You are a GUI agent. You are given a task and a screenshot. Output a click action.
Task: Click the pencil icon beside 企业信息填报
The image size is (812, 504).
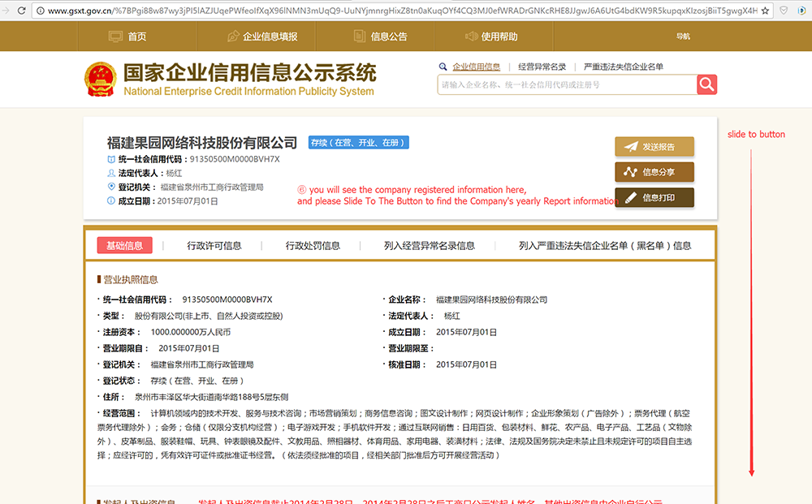pyautogui.click(x=233, y=37)
